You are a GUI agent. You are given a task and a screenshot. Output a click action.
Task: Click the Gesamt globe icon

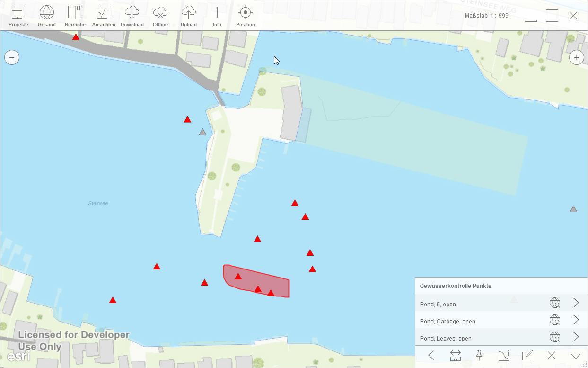pyautogui.click(x=47, y=16)
